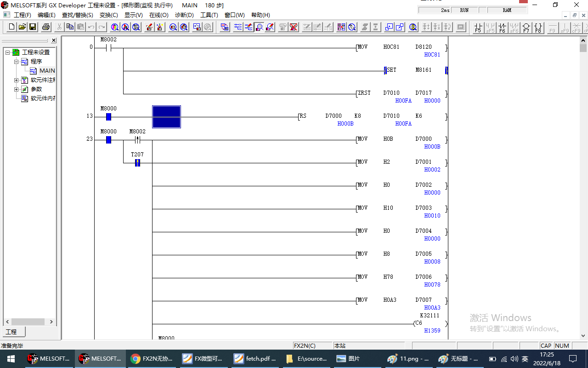Click the Save project floppy disk icon
Viewport: 588px width, 368px height.
(33, 27)
